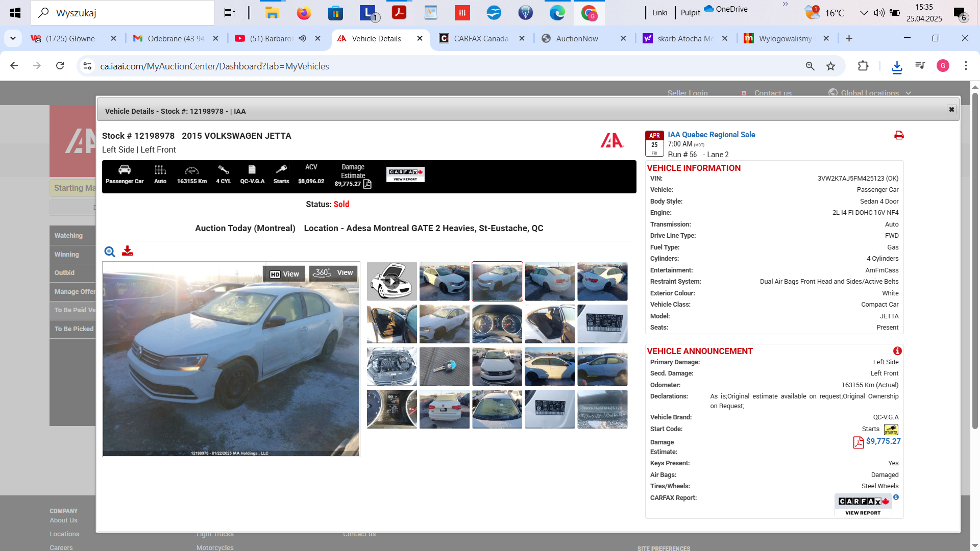Open the notification center icon
Viewport: 980px width, 551px height.
click(961, 14)
